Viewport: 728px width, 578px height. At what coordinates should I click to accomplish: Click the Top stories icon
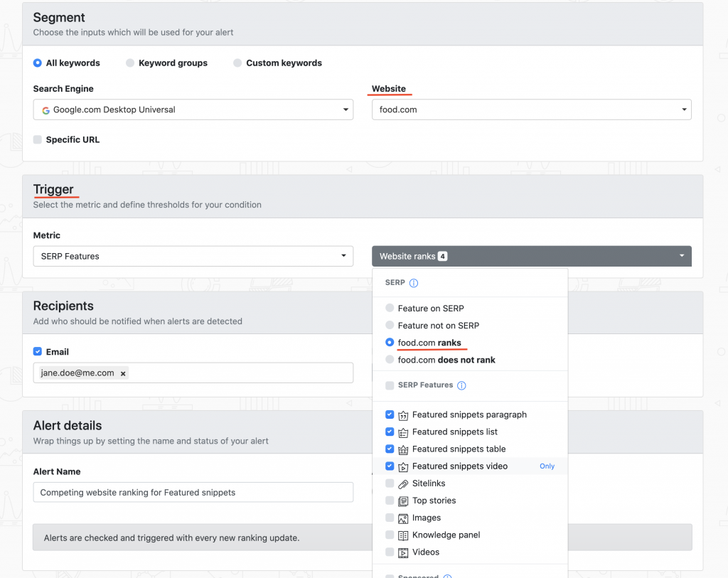(403, 501)
